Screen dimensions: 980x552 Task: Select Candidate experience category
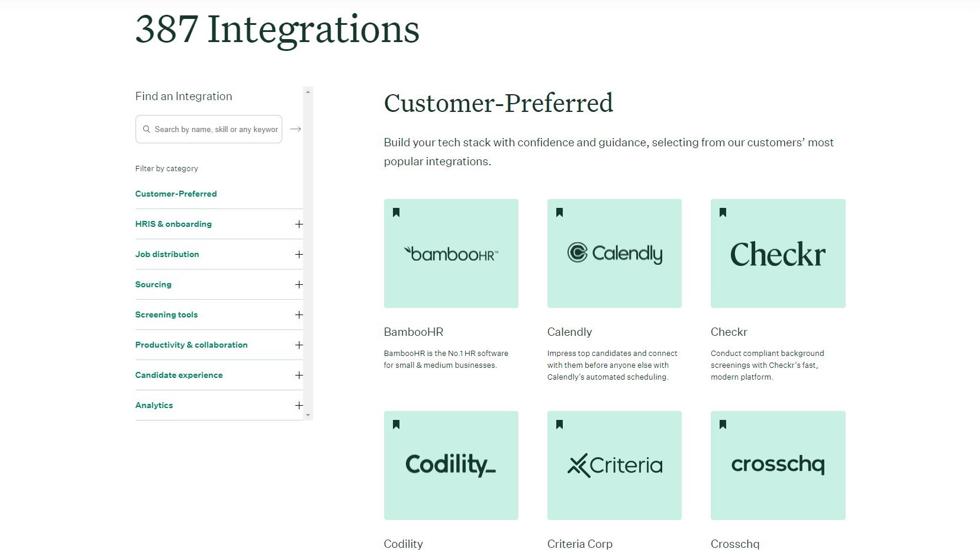179,375
